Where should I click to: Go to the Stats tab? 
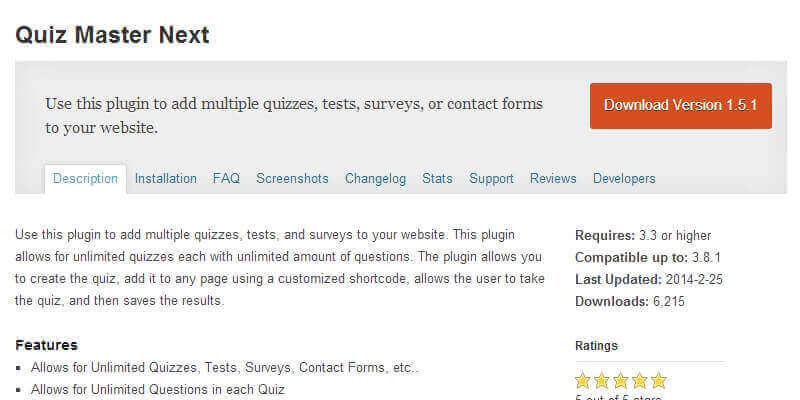pyautogui.click(x=437, y=179)
